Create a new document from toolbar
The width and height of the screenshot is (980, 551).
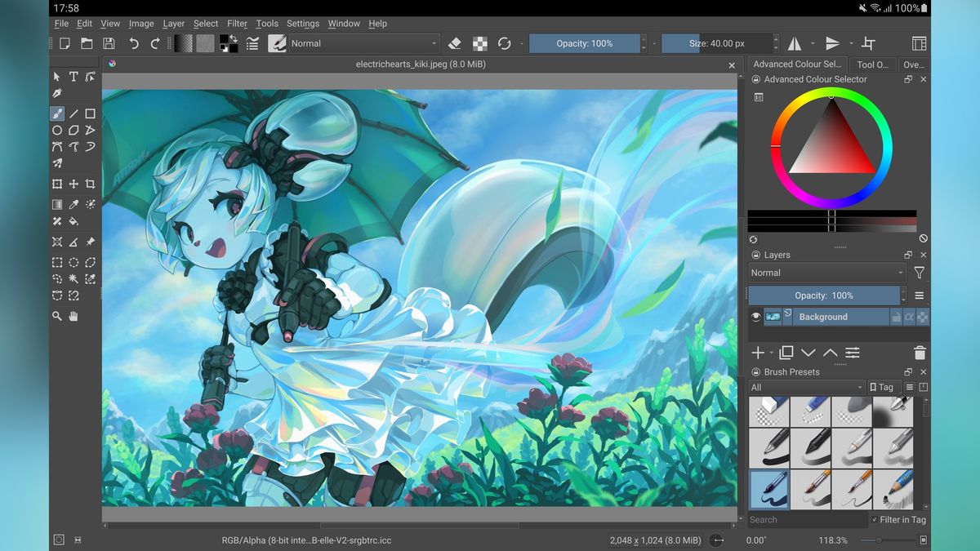(65, 43)
